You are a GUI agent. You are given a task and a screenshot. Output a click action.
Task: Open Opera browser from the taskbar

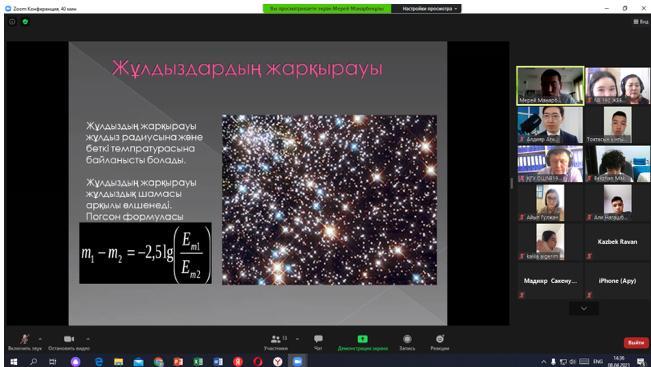tap(257, 362)
